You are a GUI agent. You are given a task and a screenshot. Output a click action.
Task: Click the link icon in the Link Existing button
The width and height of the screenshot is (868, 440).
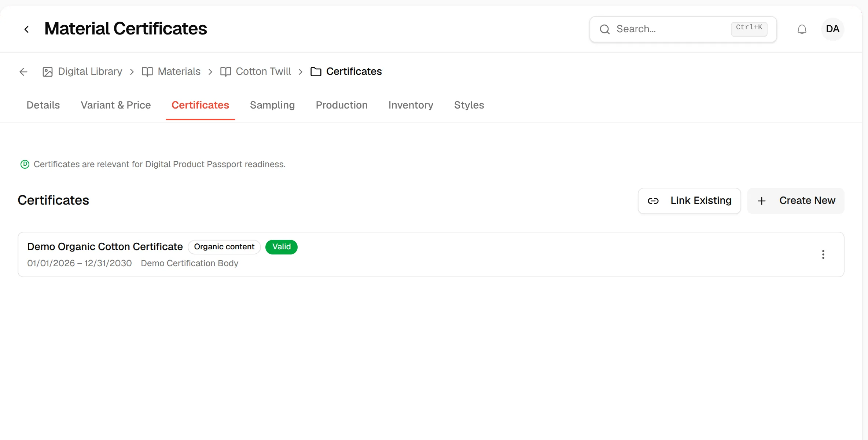point(653,201)
